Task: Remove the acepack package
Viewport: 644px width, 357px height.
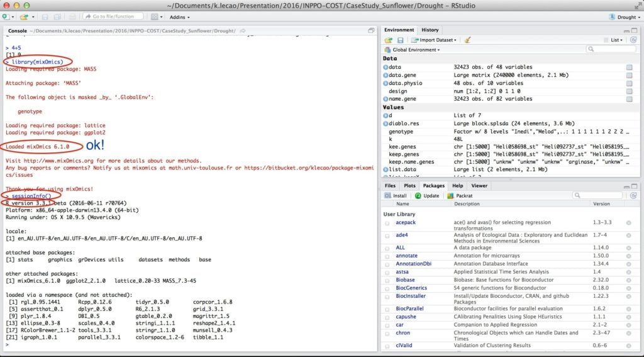Action: click(629, 223)
